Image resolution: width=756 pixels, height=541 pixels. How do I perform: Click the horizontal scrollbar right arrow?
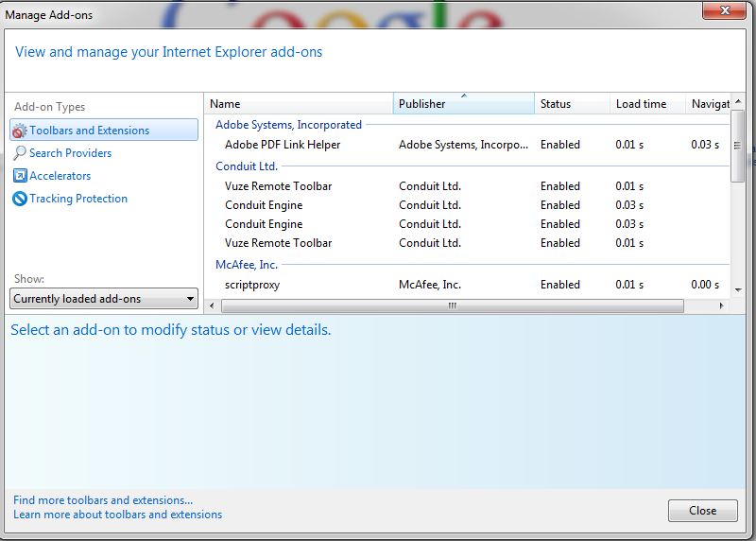[721, 305]
